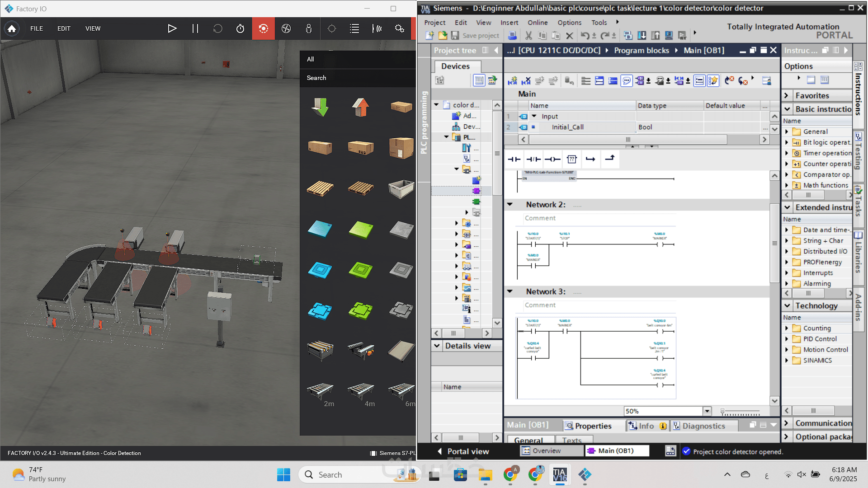Select the blue raw material part thumbnail
This screenshot has height=488, width=868.
tap(320, 229)
